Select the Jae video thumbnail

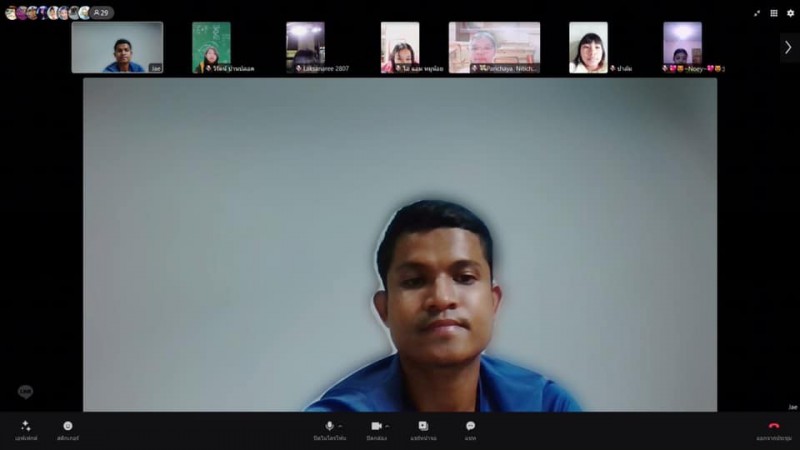[x=117, y=47]
